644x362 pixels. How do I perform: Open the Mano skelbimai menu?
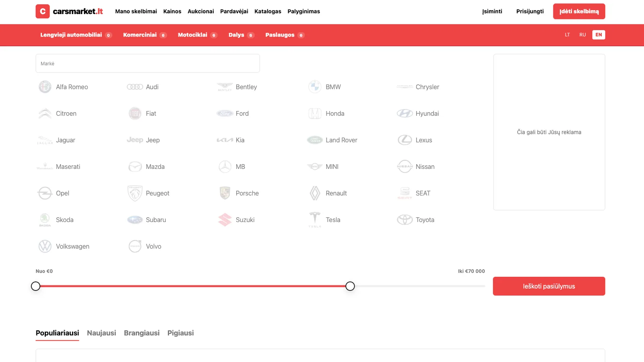tap(136, 11)
